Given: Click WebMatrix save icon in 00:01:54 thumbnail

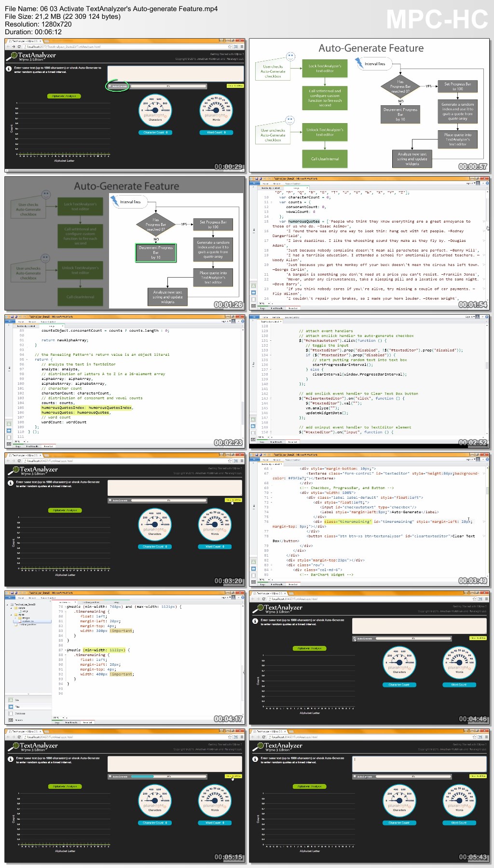Looking at the screenshot, I should pyautogui.click(x=256, y=179).
